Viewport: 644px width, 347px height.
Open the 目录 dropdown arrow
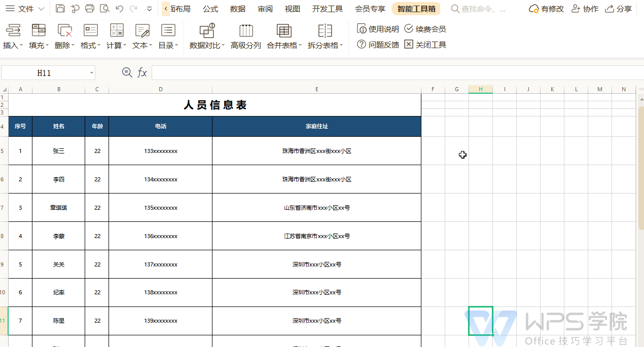pyautogui.click(x=176, y=46)
